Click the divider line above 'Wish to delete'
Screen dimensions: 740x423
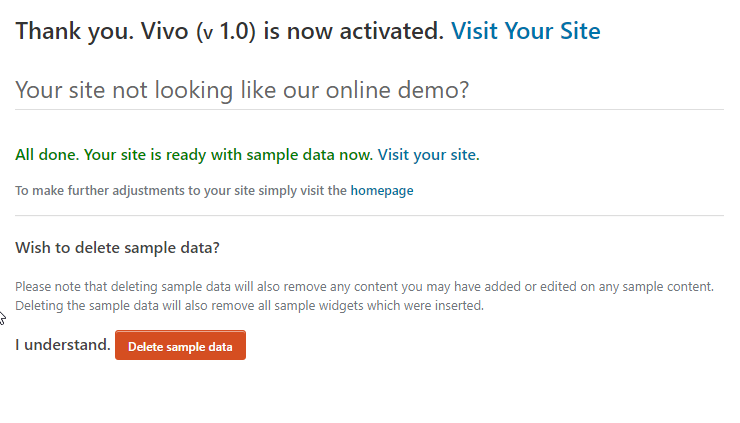370,216
